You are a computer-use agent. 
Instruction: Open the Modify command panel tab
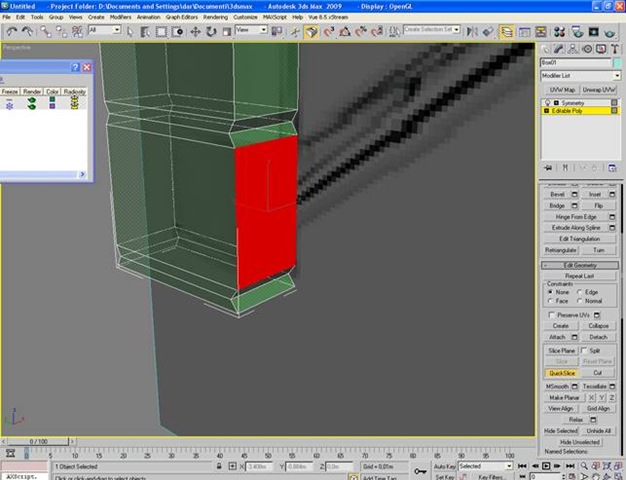559,47
